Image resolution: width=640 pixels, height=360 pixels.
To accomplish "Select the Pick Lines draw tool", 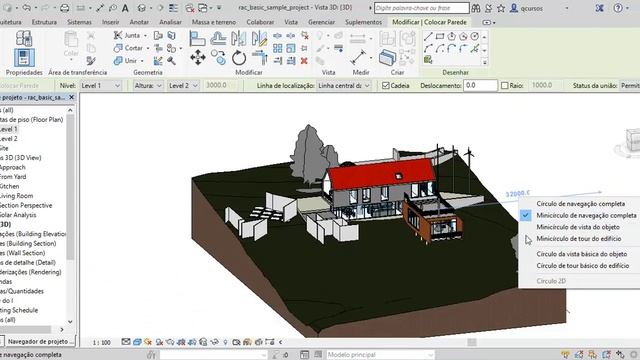I will click(x=474, y=49).
